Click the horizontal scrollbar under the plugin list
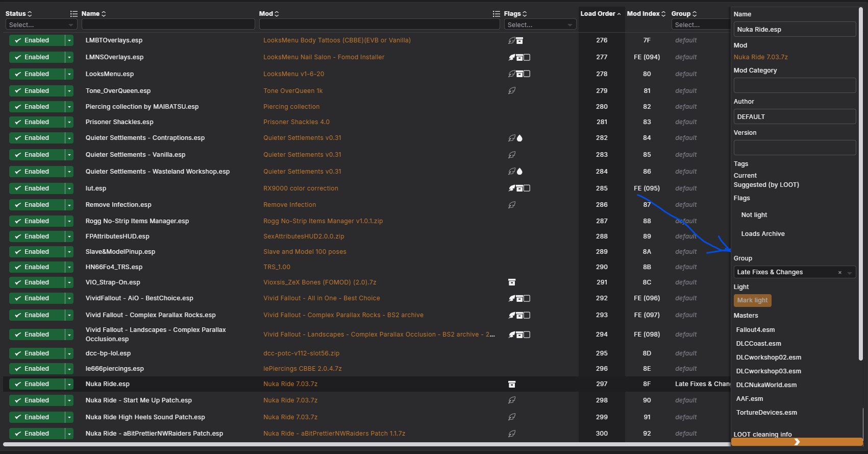 366,444
